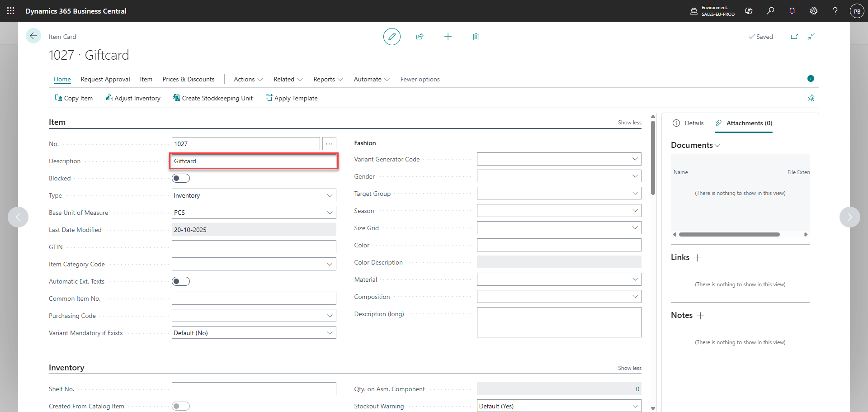Open the help question mark
This screenshot has height=412, width=868.
coord(835,11)
